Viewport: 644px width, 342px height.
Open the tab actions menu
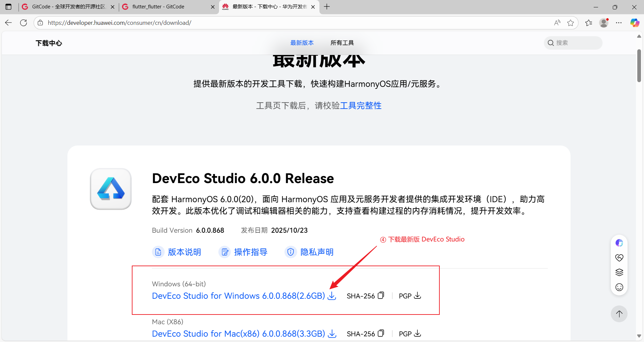pos(8,7)
